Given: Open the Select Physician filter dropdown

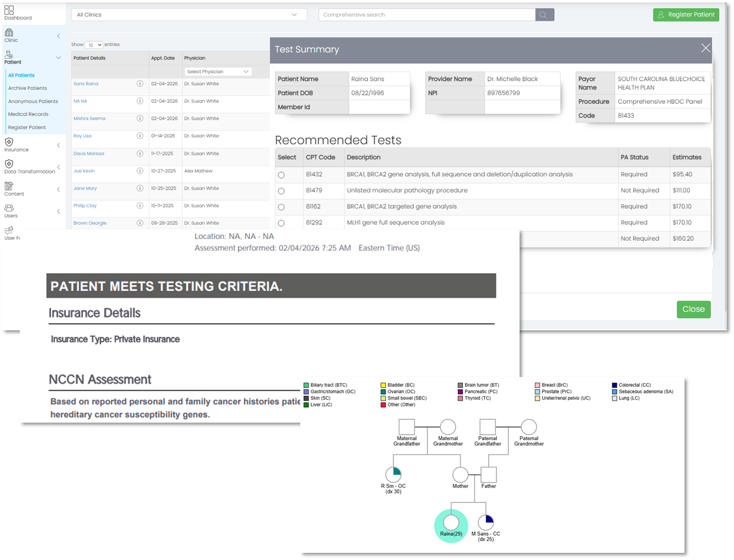Looking at the screenshot, I should click(x=218, y=71).
